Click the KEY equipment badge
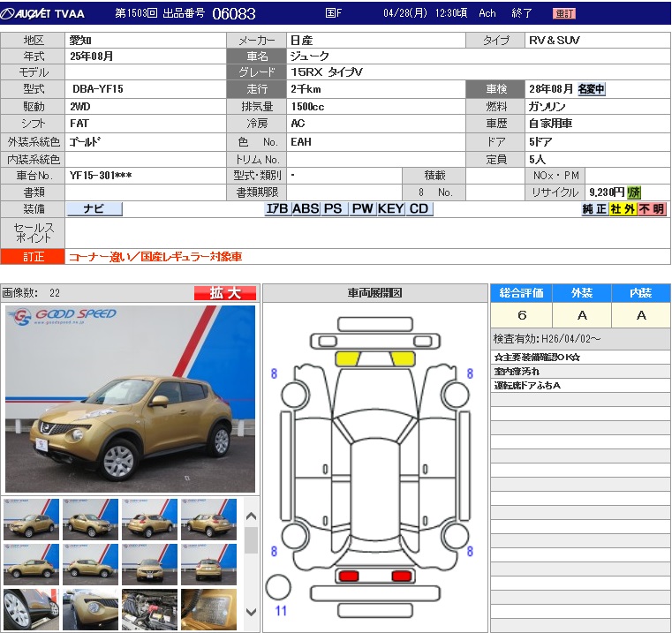This screenshot has height=633, width=672. coord(391,209)
